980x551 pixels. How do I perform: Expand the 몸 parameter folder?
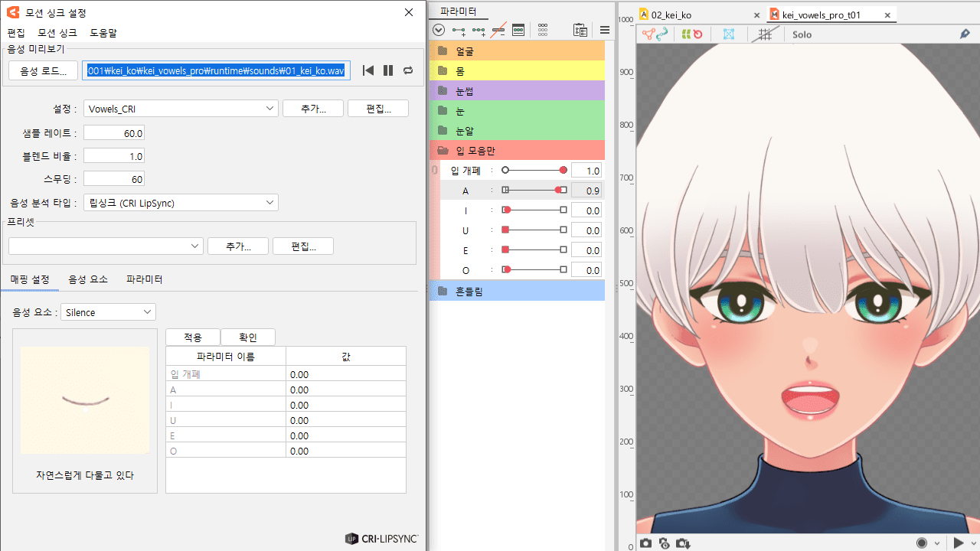point(442,71)
